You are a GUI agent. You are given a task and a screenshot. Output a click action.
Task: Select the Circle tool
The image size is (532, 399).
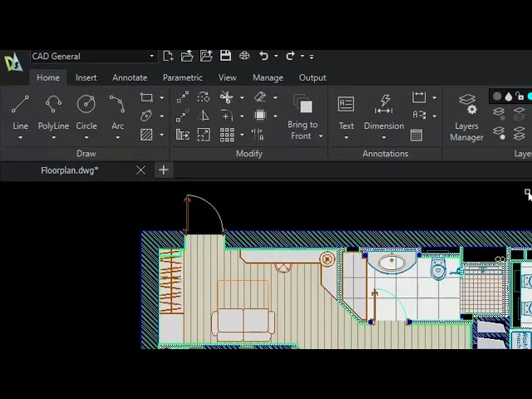click(86, 104)
